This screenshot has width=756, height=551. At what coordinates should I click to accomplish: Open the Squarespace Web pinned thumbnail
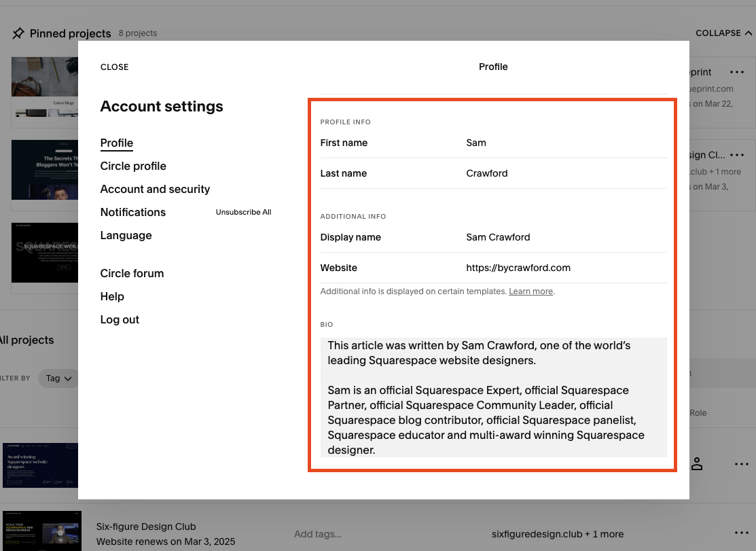pos(45,253)
